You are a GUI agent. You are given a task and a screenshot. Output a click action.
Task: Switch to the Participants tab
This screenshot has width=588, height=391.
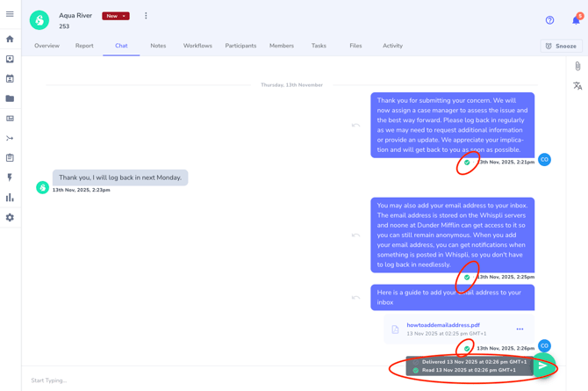pyautogui.click(x=240, y=46)
